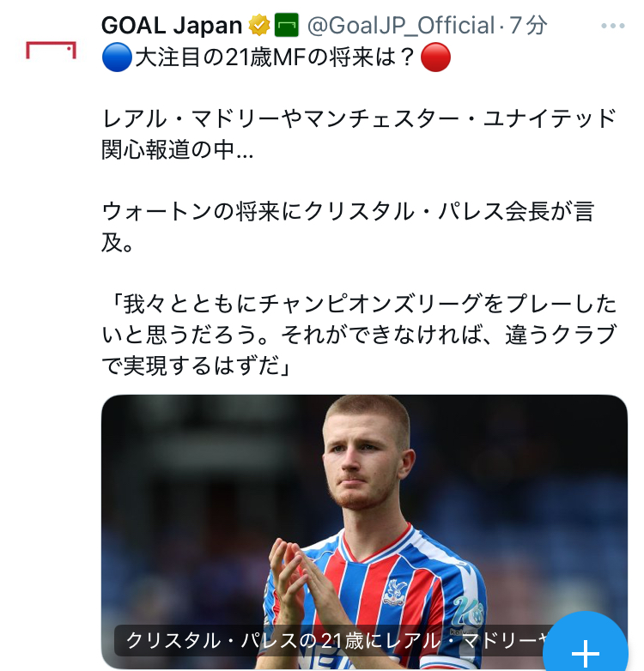Tap the gold verified badge

pyautogui.click(x=260, y=25)
